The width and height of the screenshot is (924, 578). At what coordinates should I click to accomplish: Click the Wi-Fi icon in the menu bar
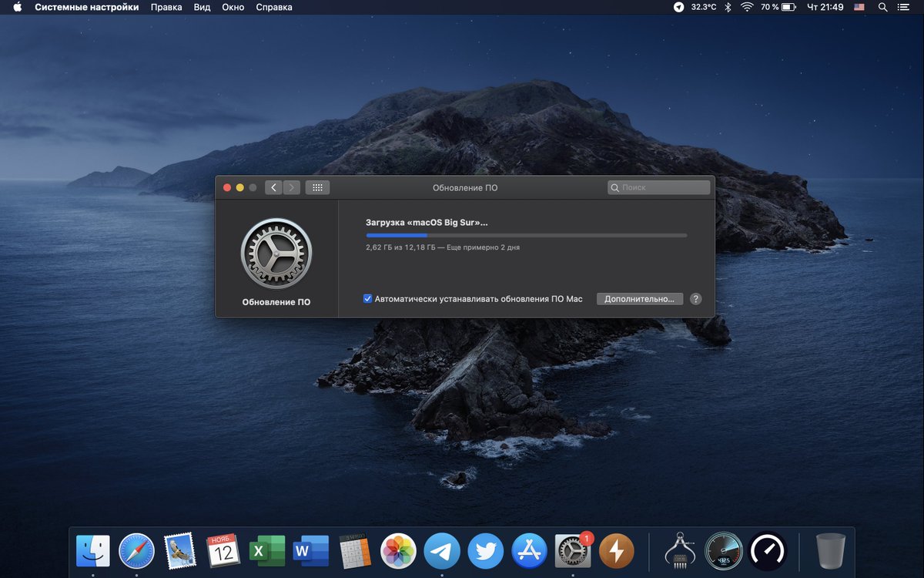(x=748, y=7)
